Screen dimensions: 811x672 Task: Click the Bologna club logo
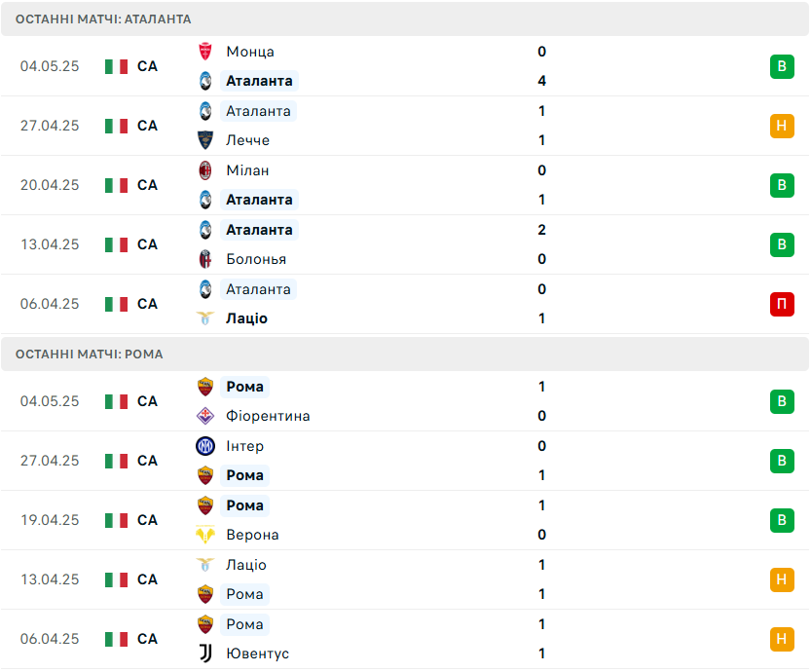[x=205, y=259]
